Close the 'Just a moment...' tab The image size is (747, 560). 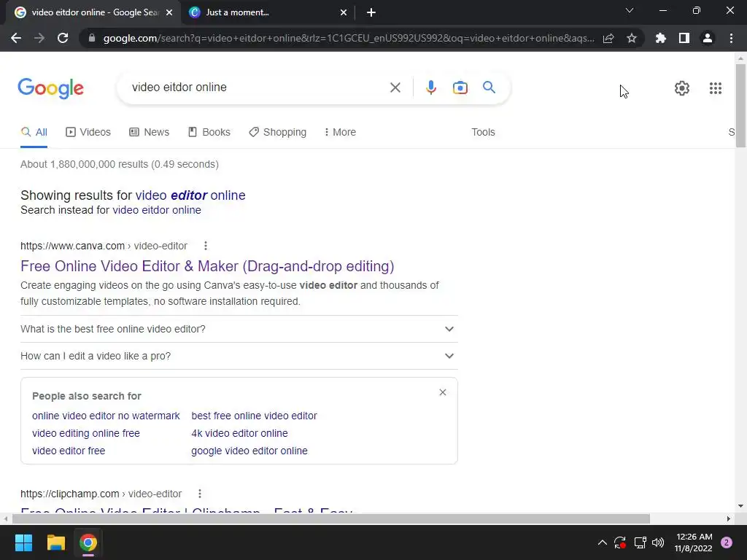click(x=344, y=12)
